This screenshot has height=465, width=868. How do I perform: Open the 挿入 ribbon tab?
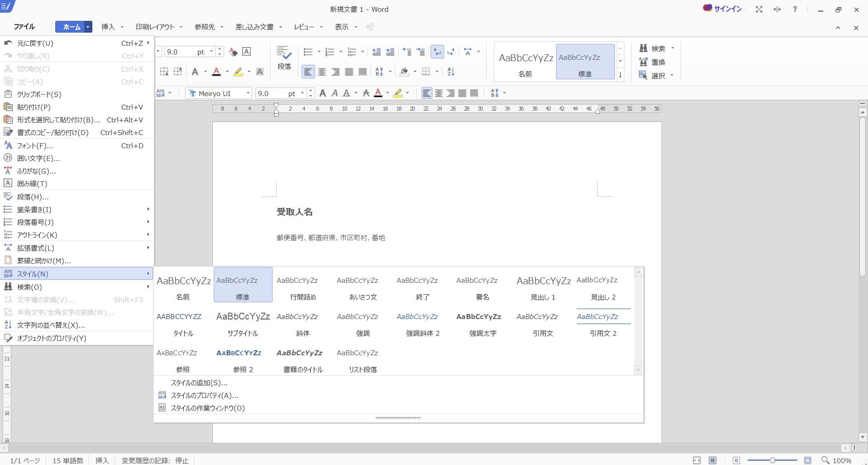coord(108,27)
